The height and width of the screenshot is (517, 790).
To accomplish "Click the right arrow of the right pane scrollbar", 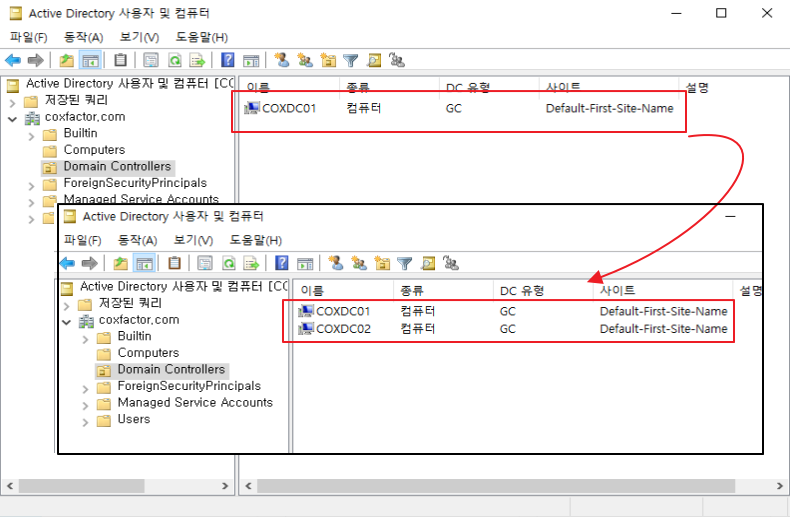I will (780, 486).
